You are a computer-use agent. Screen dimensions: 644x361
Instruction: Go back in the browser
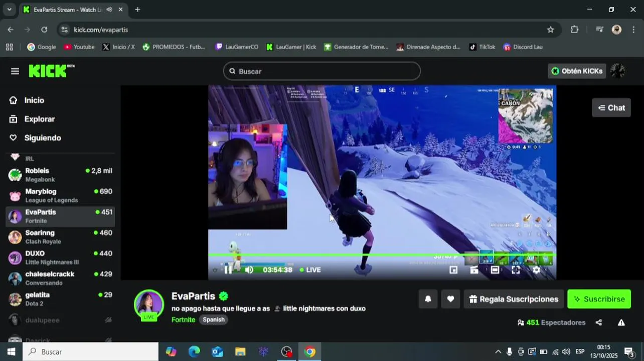coord(11,30)
